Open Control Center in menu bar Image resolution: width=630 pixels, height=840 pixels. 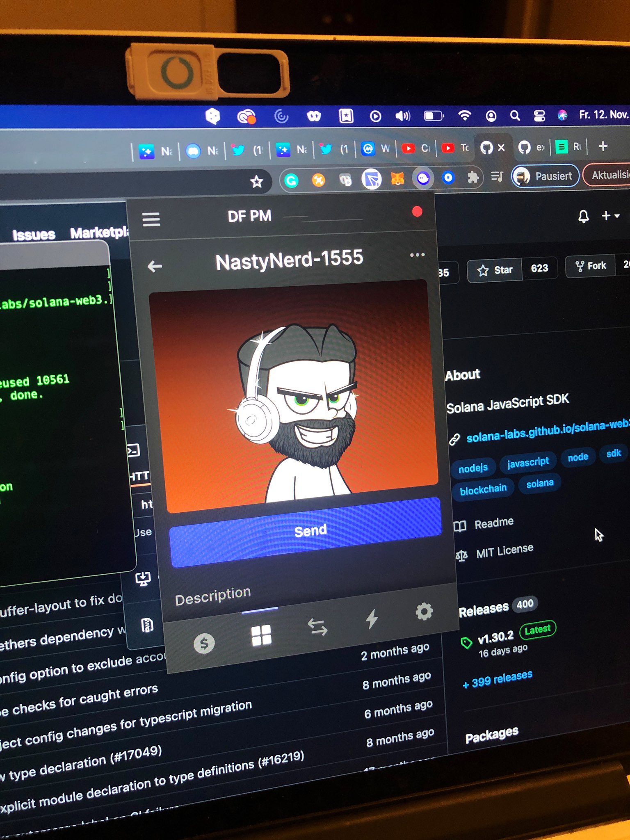[539, 116]
